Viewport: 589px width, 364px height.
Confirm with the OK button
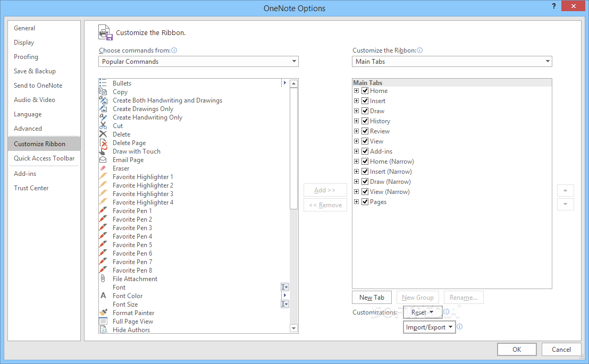(x=517, y=349)
